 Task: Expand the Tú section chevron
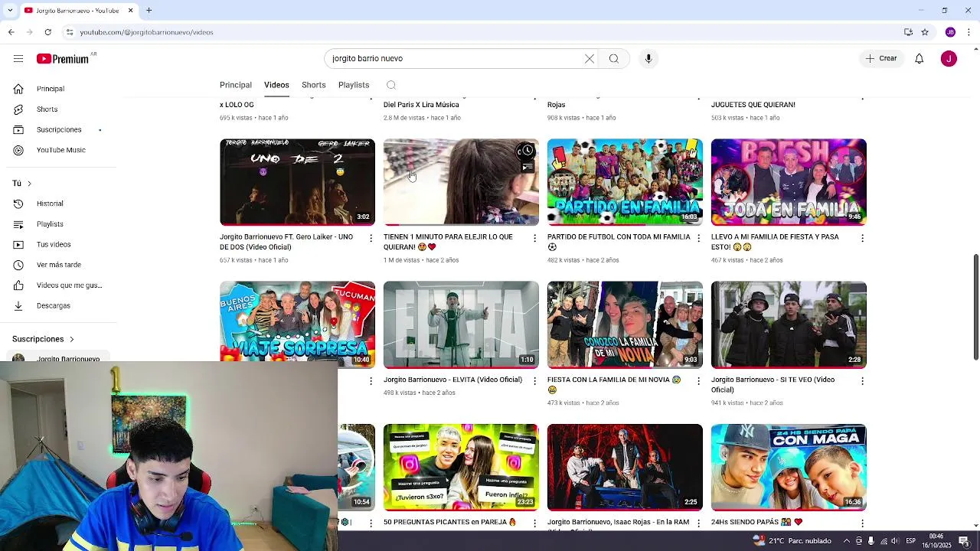click(29, 184)
